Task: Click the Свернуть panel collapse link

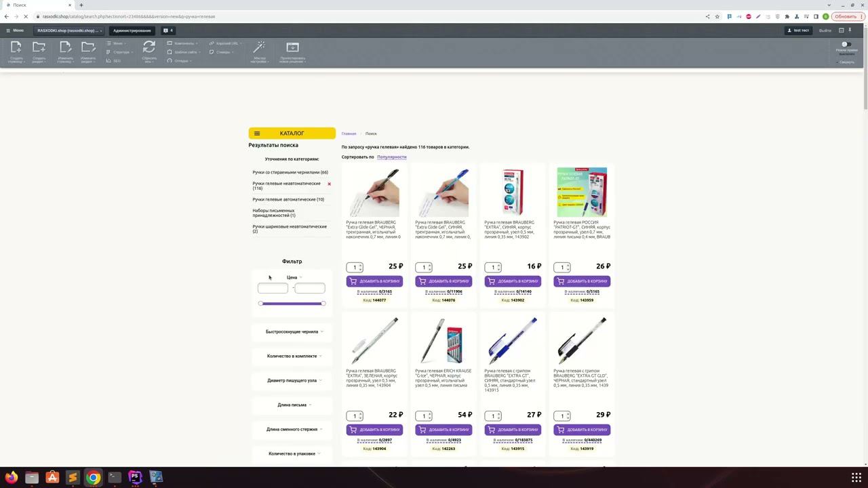Action: tap(847, 62)
